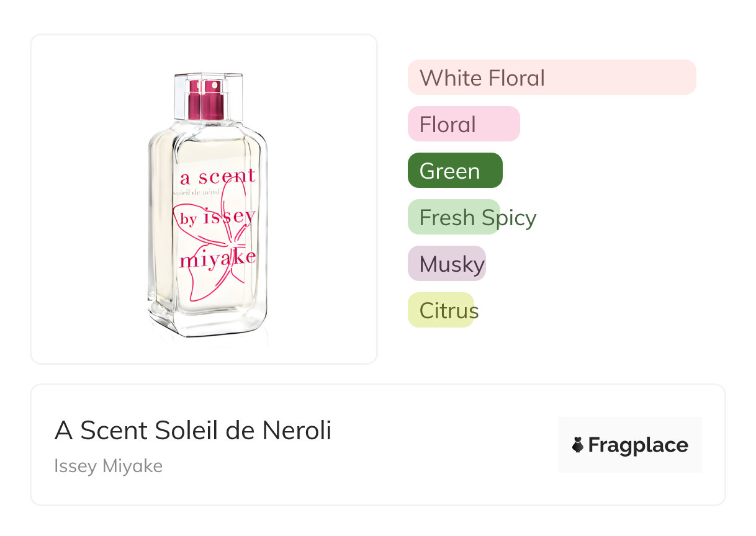Select the White Floral accord bar
Image resolution: width=756 pixels, height=536 pixels.
pyautogui.click(x=551, y=78)
